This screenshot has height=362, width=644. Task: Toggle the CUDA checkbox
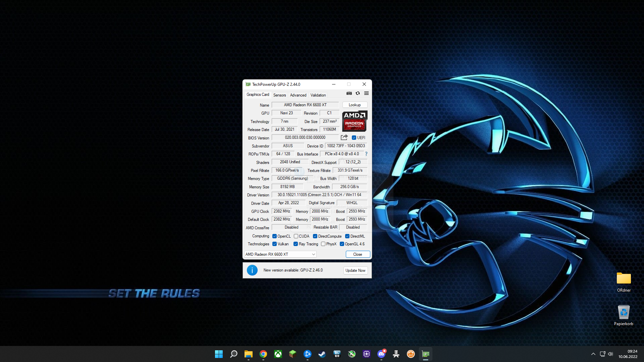tap(296, 236)
